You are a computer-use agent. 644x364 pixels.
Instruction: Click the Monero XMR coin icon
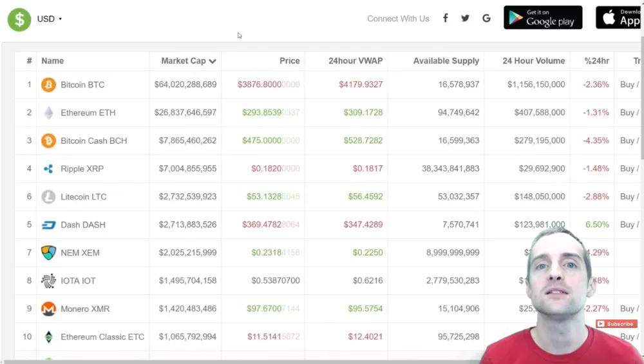click(x=48, y=309)
